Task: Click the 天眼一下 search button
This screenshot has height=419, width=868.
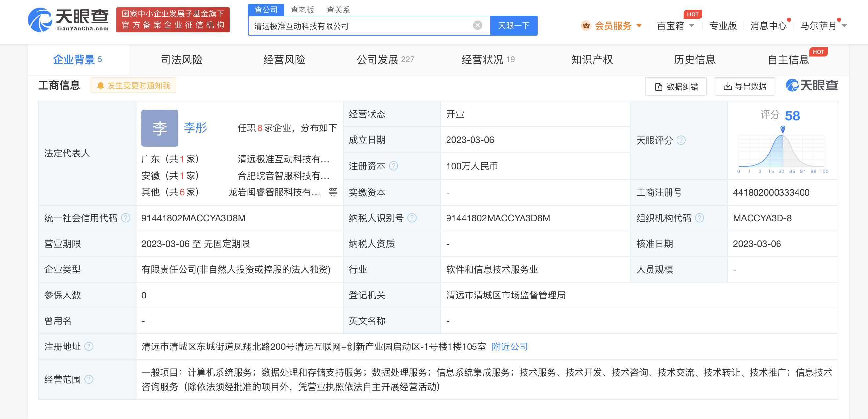Action: [514, 26]
